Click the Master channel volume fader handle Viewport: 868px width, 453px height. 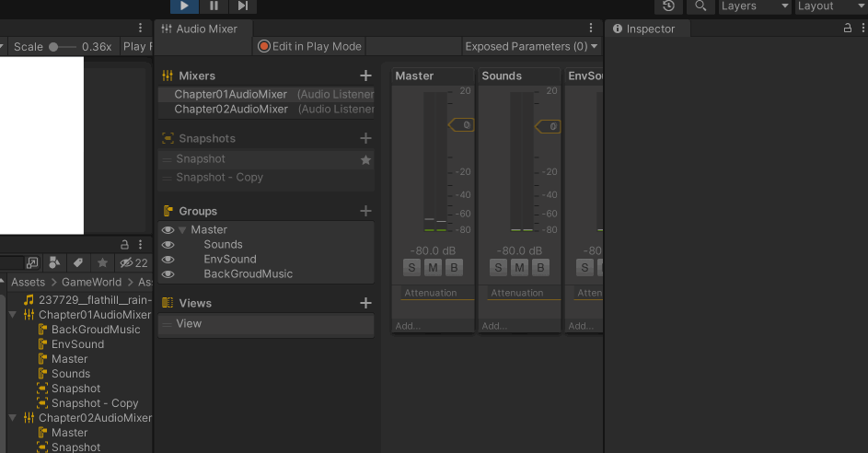click(462, 124)
